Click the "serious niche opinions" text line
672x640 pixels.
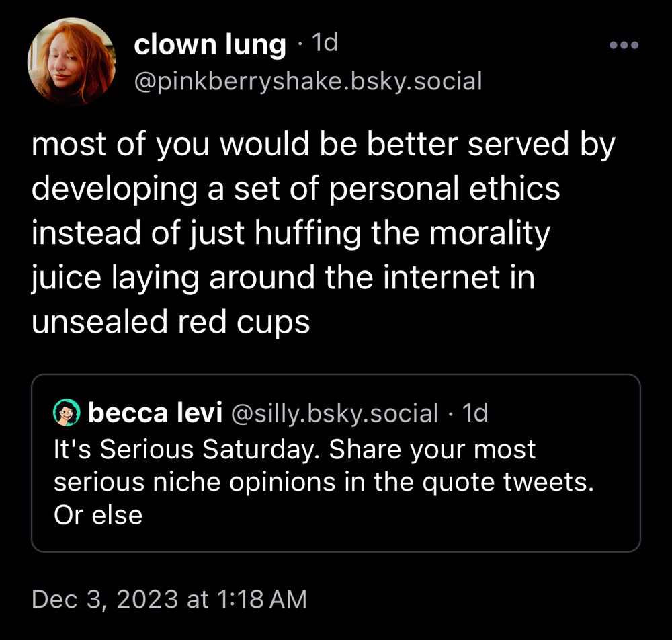pos(324,482)
